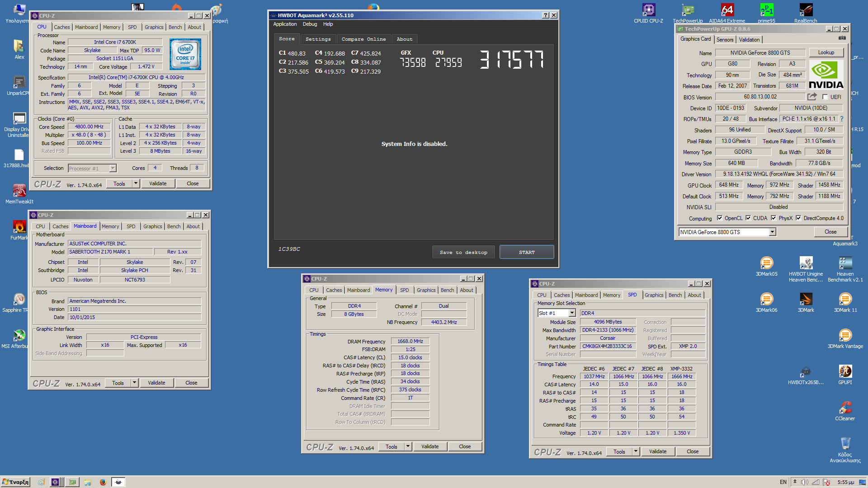Click the Lookup button in GPU-Z
The height and width of the screenshot is (488, 868).
[x=826, y=52]
